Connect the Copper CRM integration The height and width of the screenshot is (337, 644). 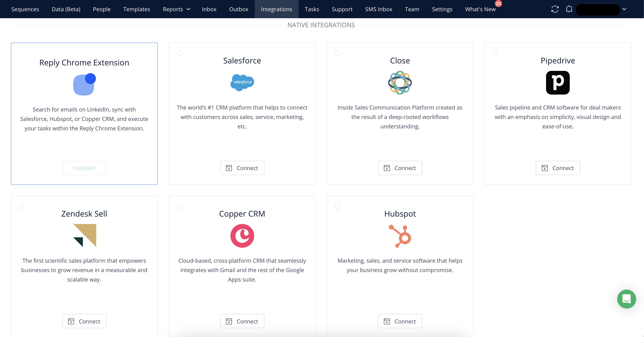click(x=242, y=321)
